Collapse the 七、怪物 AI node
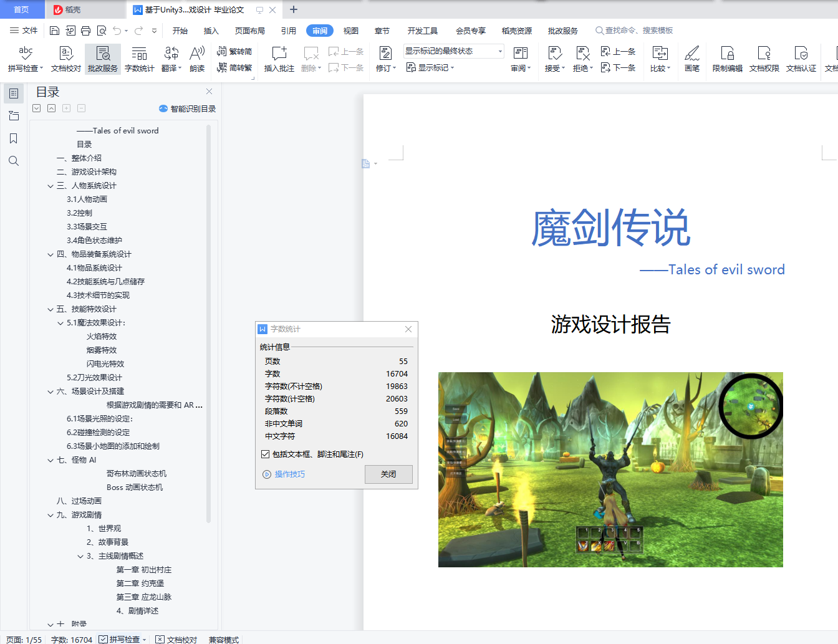Screen dimensions: 838x644 51,460
